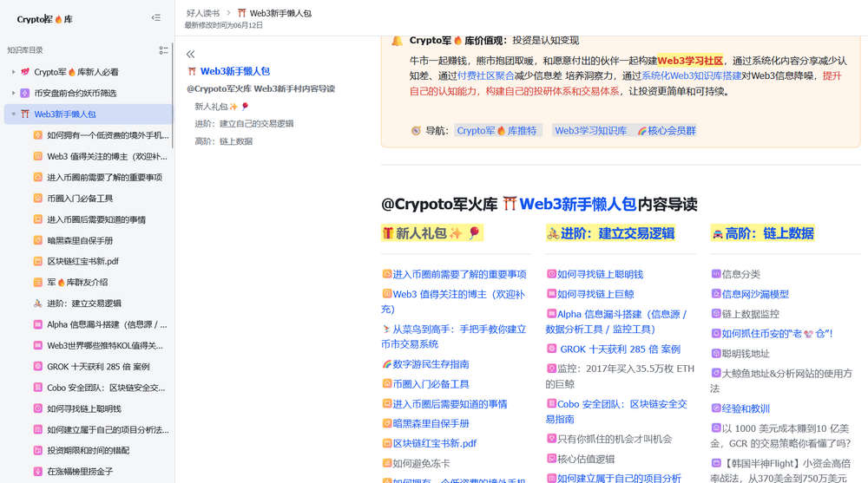
Task: Expand the Crypto军火库新人必看 tree node
Action: 13,72
